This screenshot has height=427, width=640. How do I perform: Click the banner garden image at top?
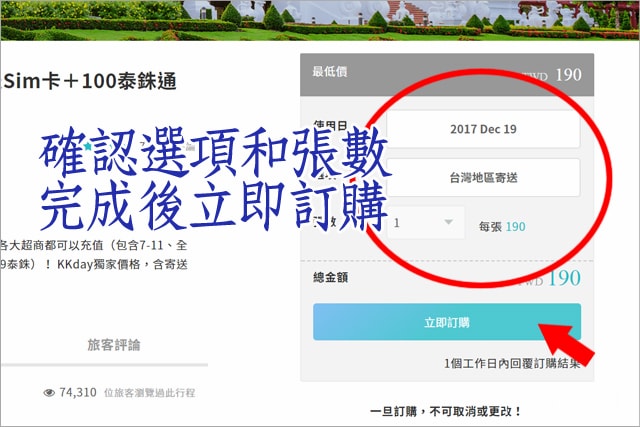[320, 20]
